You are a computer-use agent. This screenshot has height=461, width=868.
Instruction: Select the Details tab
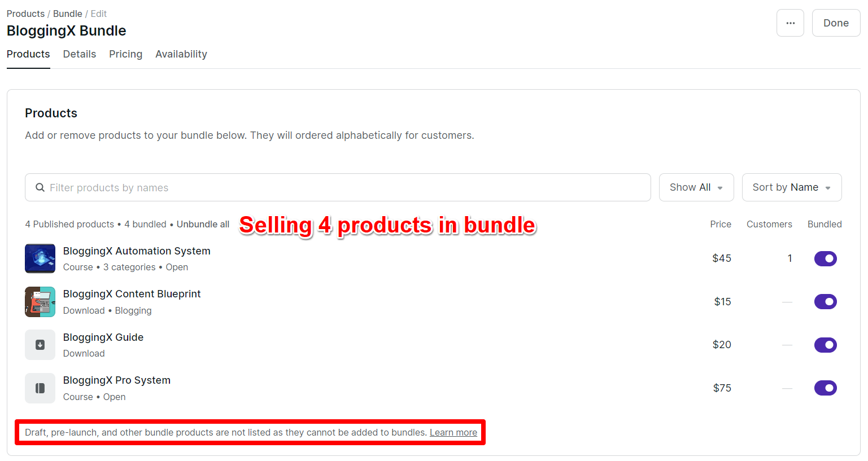click(79, 54)
